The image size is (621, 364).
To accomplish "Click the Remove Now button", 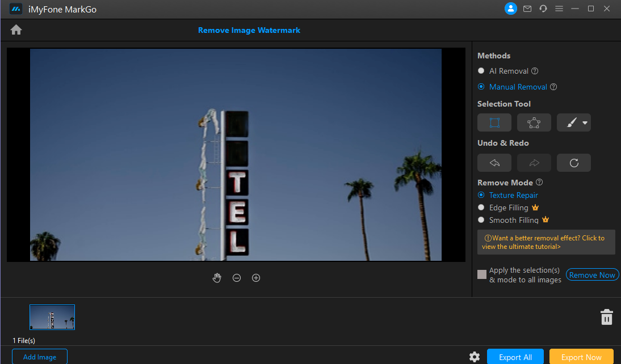I will pos(592,275).
